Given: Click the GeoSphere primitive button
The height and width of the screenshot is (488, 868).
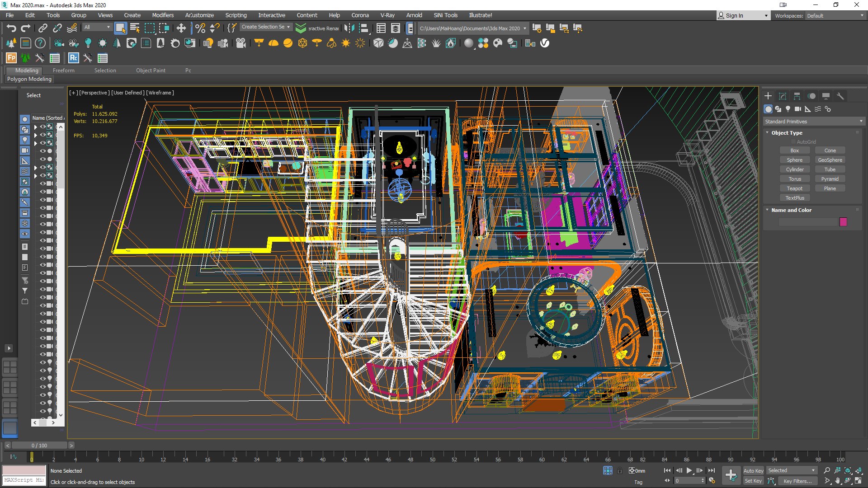Looking at the screenshot, I should [x=830, y=160].
